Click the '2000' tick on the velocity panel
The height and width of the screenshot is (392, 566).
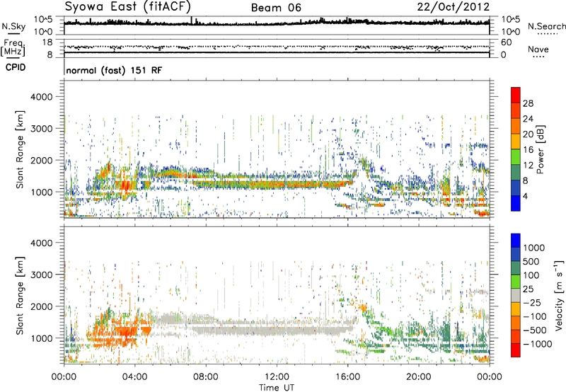click(41, 306)
